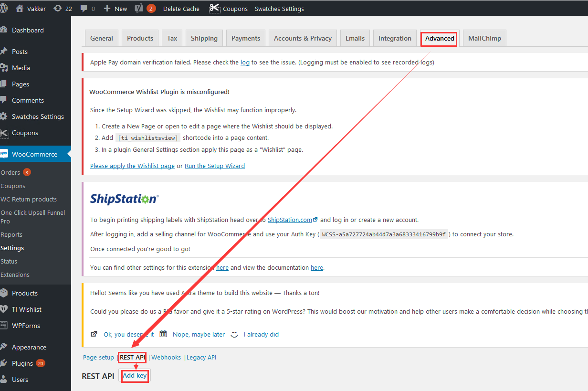Click the Coupons scissors icon in sidebar
Viewport: 588px width, 391px height.
coord(4,133)
